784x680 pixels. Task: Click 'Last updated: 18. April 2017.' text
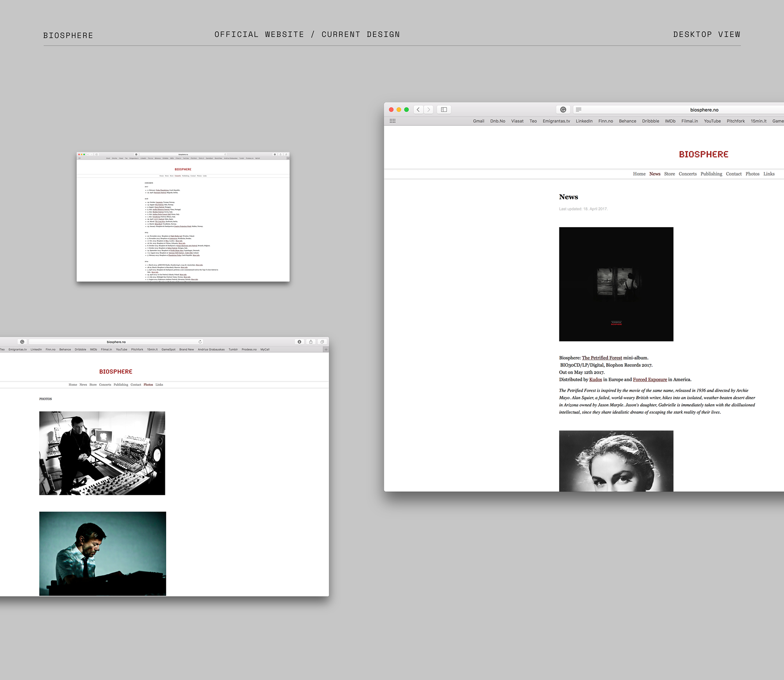click(x=583, y=209)
